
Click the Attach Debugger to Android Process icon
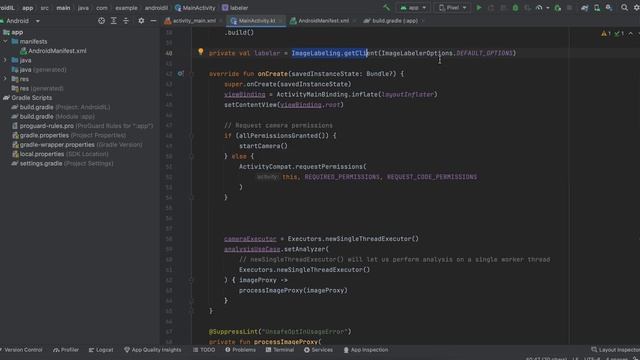558,8
